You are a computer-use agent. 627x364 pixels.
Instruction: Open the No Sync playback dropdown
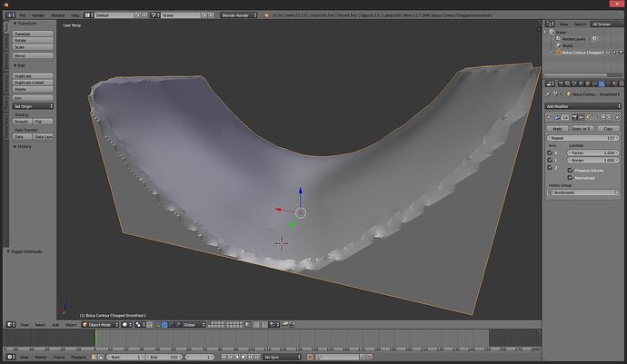(x=283, y=357)
